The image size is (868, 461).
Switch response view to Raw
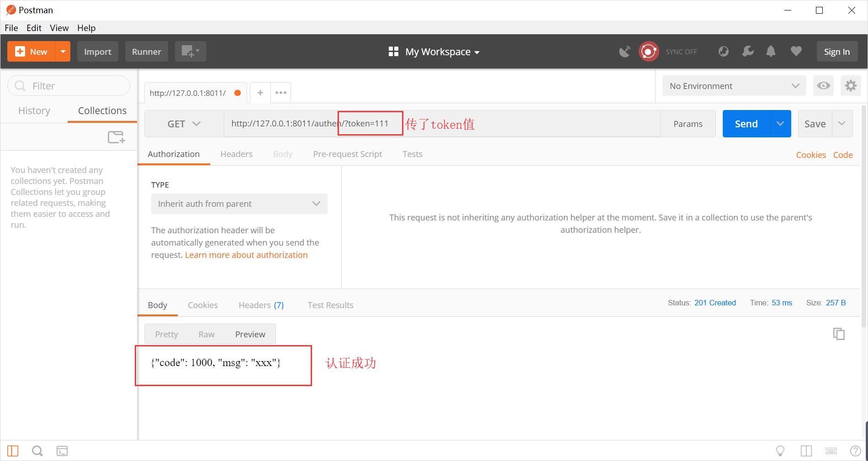[206, 334]
